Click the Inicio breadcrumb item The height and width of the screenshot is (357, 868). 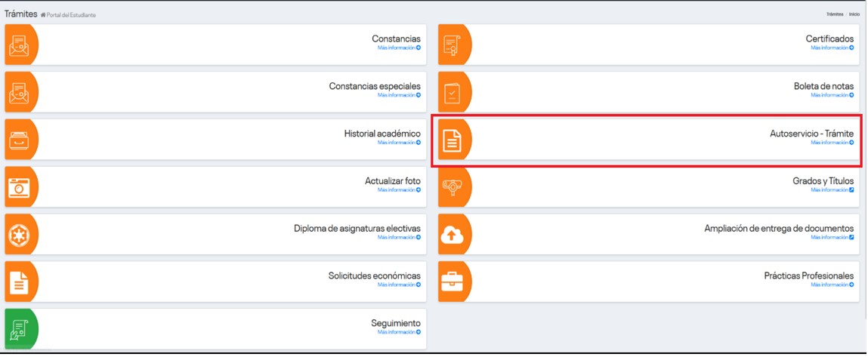pyautogui.click(x=854, y=14)
